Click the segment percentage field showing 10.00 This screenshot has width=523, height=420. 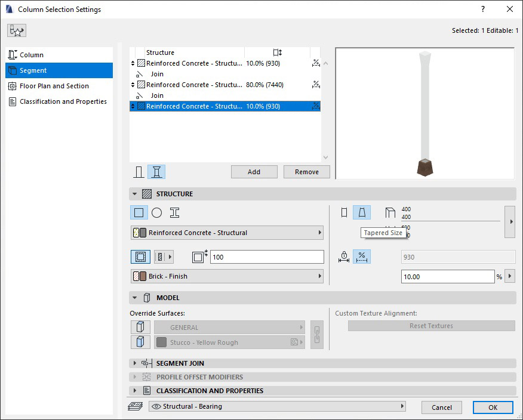coord(448,277)
